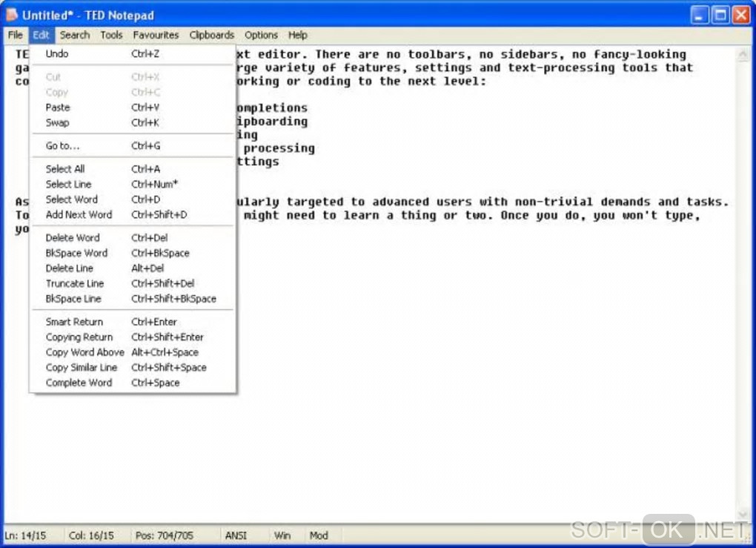Screen dimensions: 756x548
Task: Click the scrollbar down arrow
Action: [x=743, y=513]
